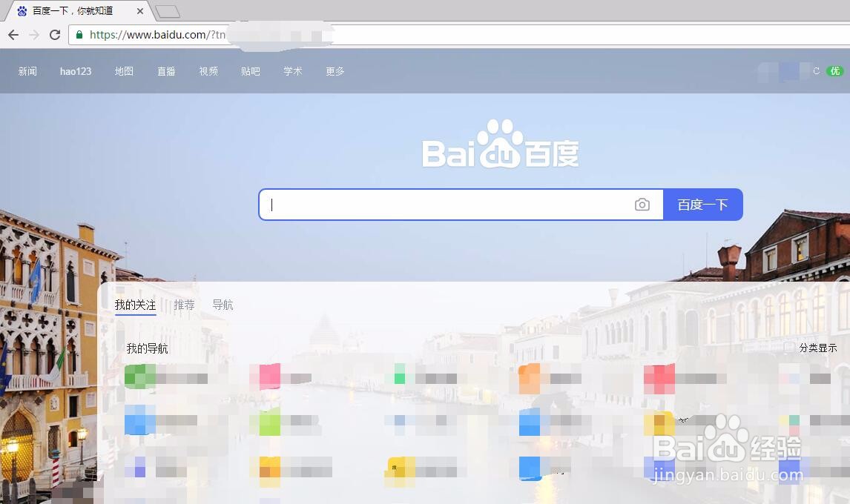Open the 贴吧 link
The height and width of the screenshot is (504, 850).
251,71
